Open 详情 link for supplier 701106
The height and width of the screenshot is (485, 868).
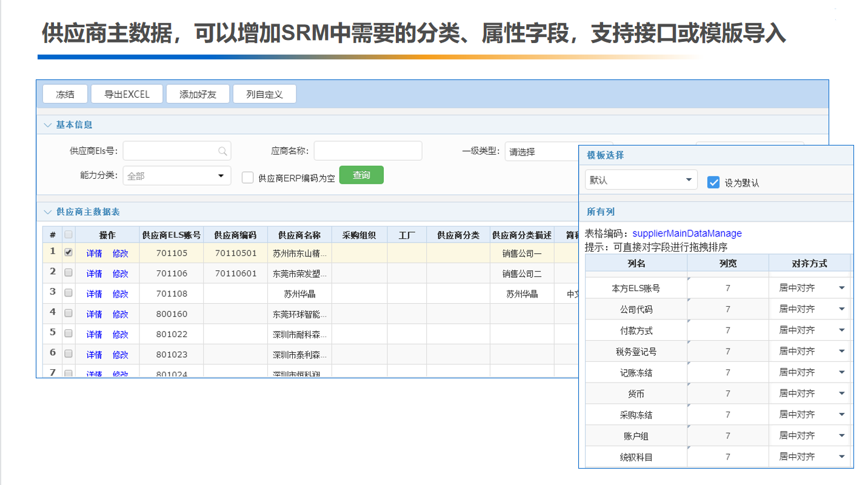click(94, 273)
